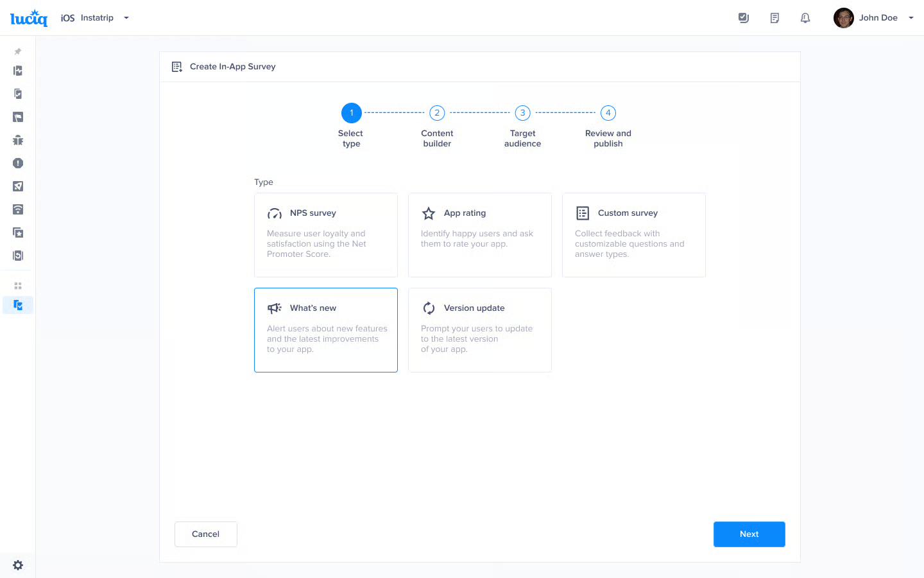Select the NPS survey type card
924x578 pixels.
click(326, 235)
